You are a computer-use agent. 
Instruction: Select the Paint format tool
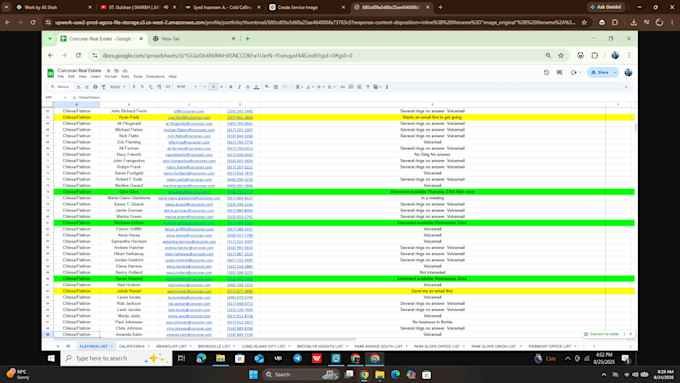[103, 87]
